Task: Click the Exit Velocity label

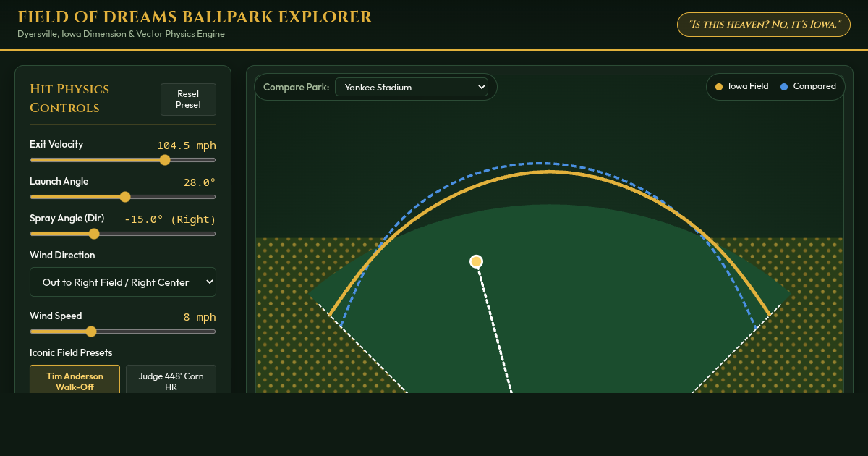Action: point(56,144)
